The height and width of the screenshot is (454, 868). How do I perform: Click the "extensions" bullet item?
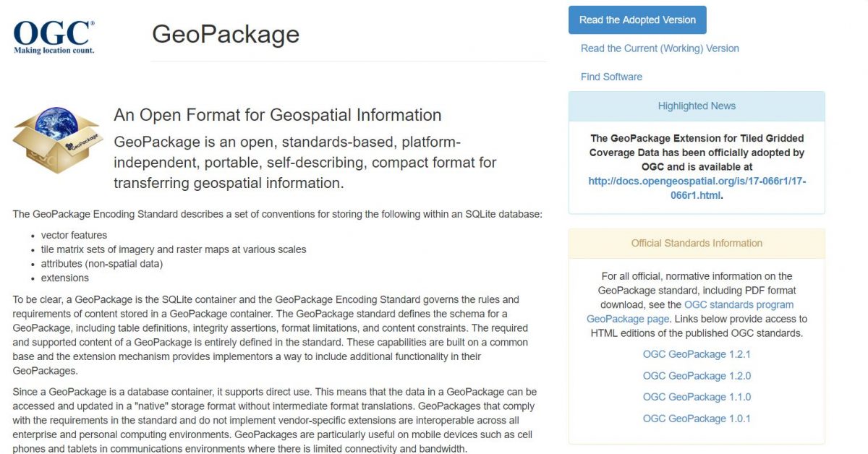tap(65, 278)
